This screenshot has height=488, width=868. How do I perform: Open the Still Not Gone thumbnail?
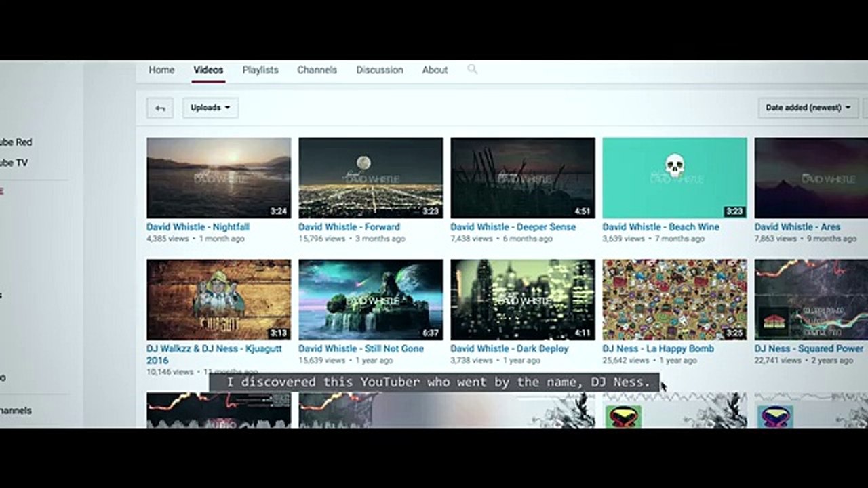click(x=371, y=300)
